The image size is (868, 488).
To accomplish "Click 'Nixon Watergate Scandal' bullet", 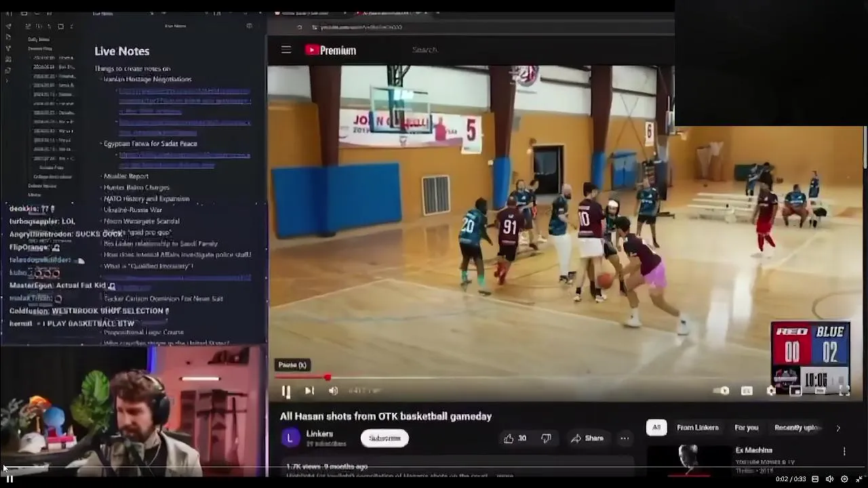I will click(142, 222).
